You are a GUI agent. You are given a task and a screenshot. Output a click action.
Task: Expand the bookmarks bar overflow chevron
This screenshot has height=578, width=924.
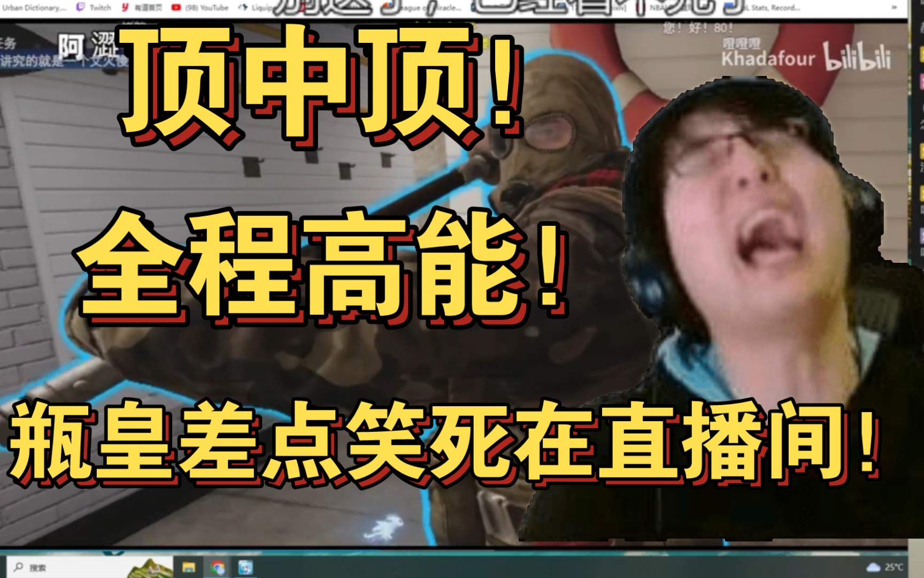894,7
